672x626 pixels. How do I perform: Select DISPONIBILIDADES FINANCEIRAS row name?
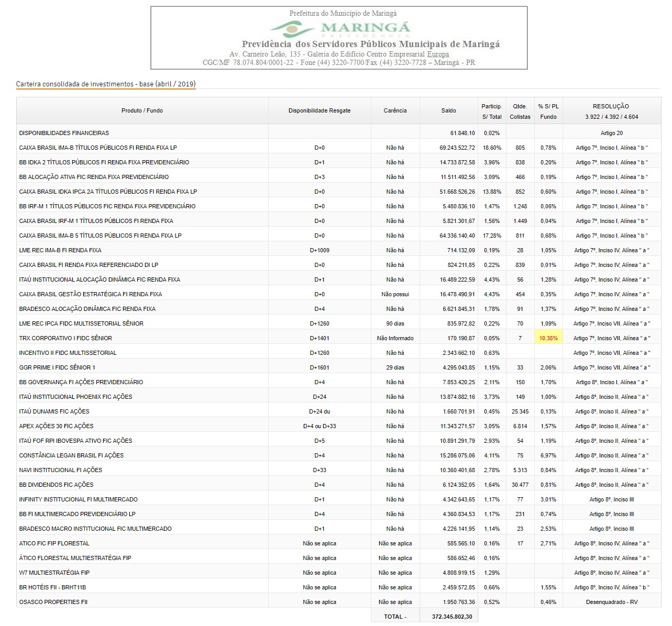(x=64, y=133)
